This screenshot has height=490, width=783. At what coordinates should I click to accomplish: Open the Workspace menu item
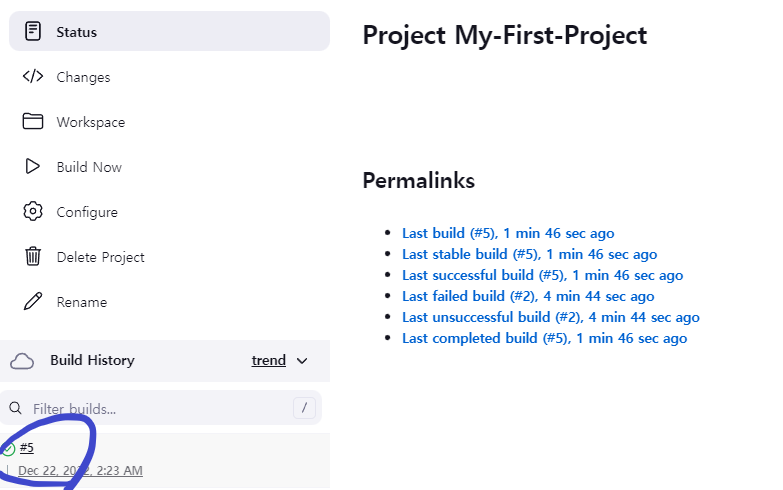pos(90,122)
